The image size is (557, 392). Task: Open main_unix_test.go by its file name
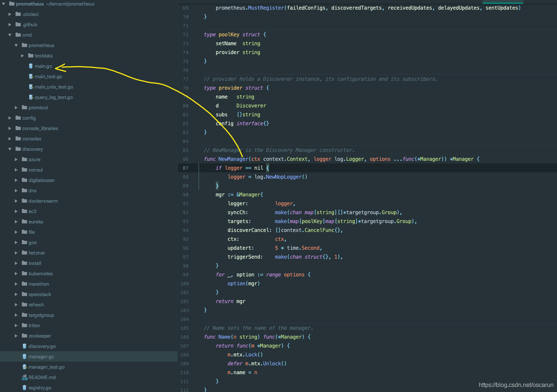click(54, 87)
